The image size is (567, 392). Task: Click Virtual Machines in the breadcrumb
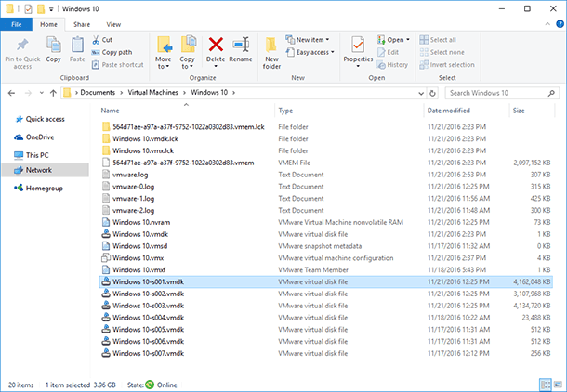[153, 93]
